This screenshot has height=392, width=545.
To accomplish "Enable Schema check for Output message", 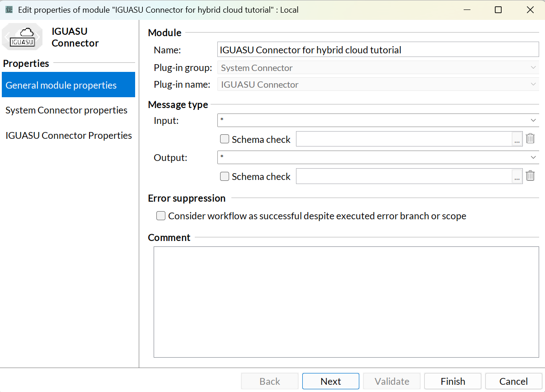I will (x=225, y=176).
